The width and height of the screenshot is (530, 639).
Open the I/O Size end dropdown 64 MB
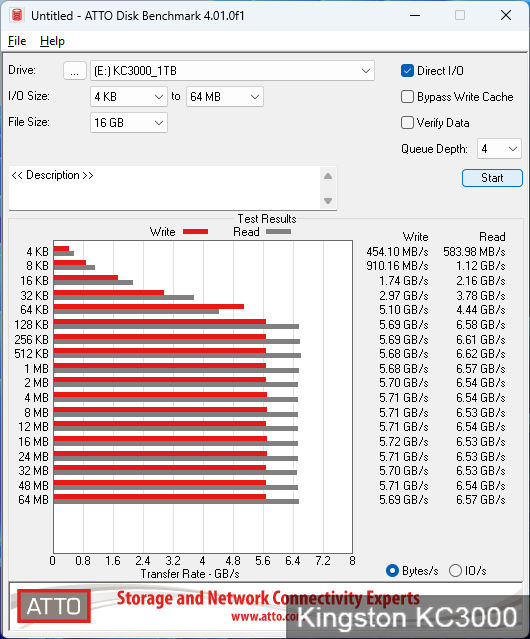click(225, 97)
